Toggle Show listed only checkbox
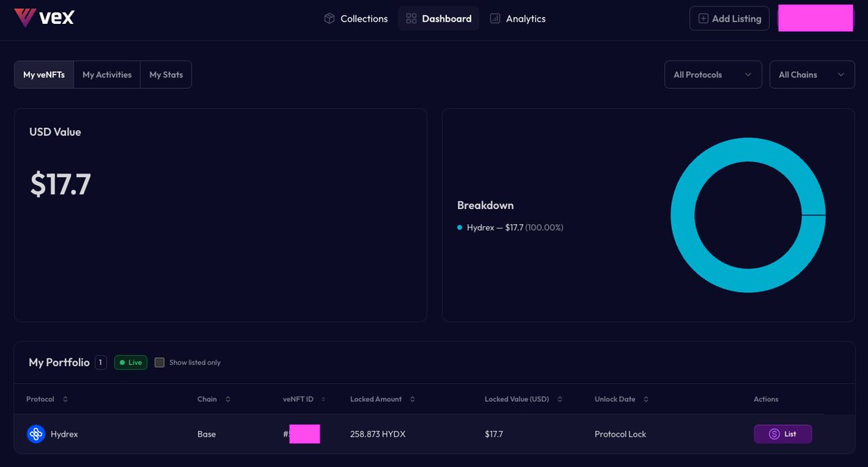This screenshot has height=467, width=868. click(160, 362)
